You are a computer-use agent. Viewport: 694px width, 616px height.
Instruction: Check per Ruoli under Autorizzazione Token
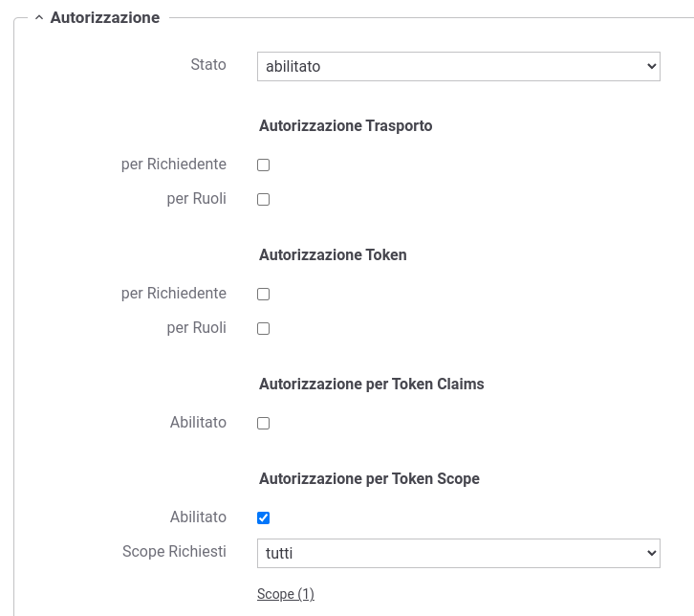click(263, 329)
